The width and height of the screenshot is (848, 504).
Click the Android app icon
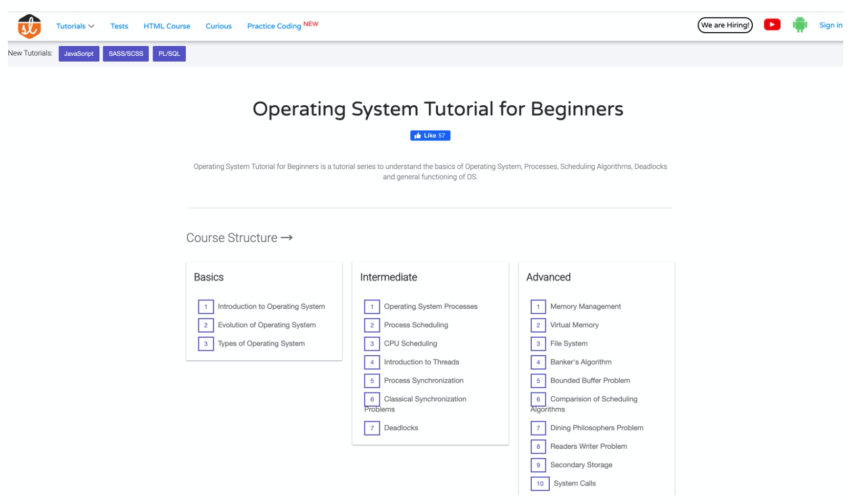[x=800, y=25]
